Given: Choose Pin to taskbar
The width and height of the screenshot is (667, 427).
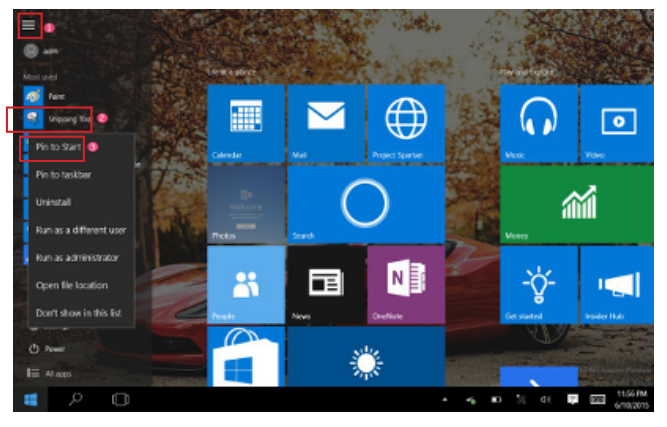Looking at the screenshot, I should pos(63,175).
